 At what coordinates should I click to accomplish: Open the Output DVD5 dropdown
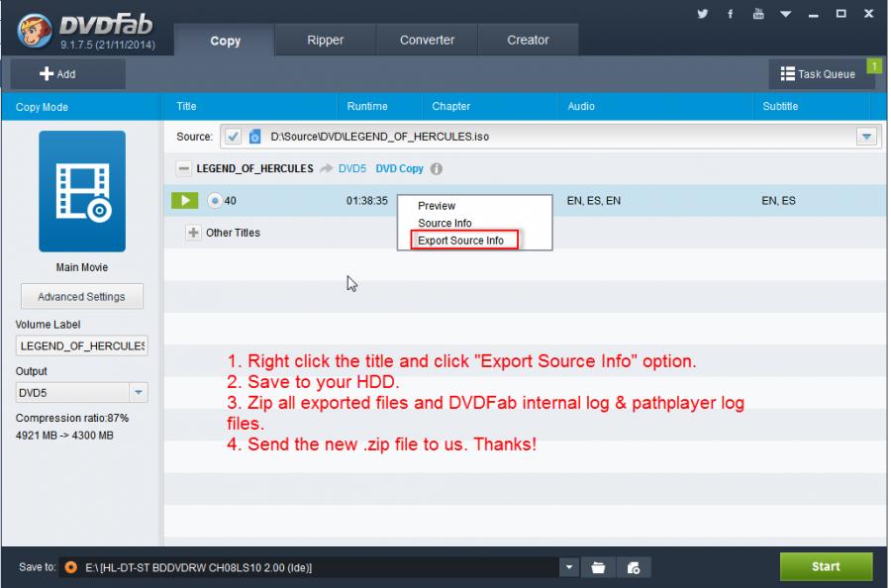[x=139, y=393]
